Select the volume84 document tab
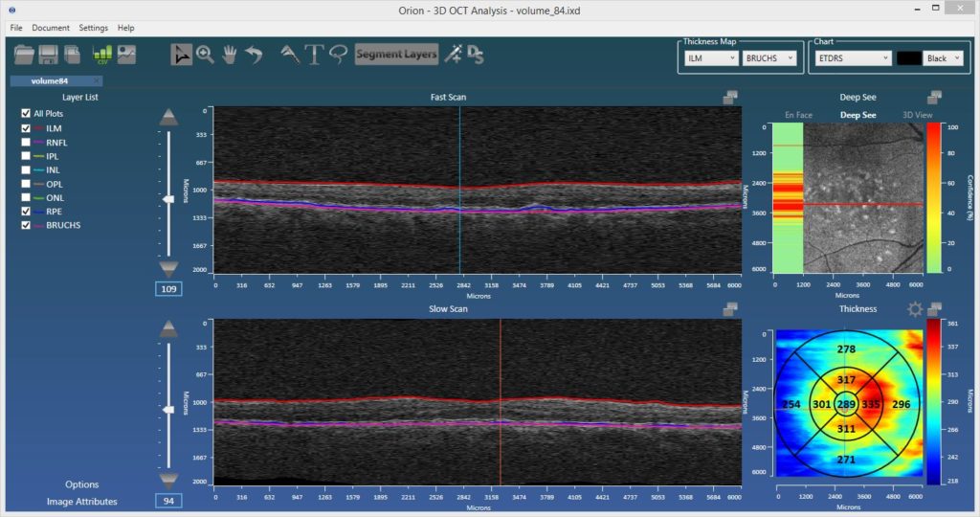 tap(50, 80)
